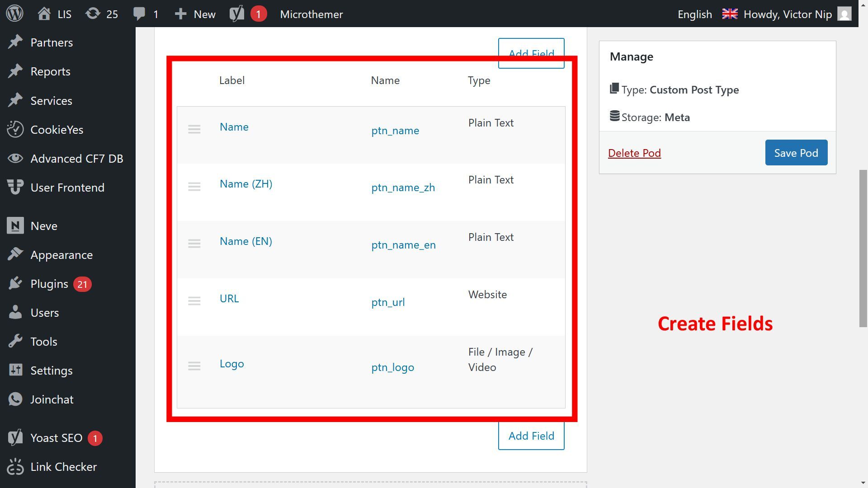Viewport: 868px width, 488px height.
Task: Click the Delete Pod link
Action: tap(634, 153)
